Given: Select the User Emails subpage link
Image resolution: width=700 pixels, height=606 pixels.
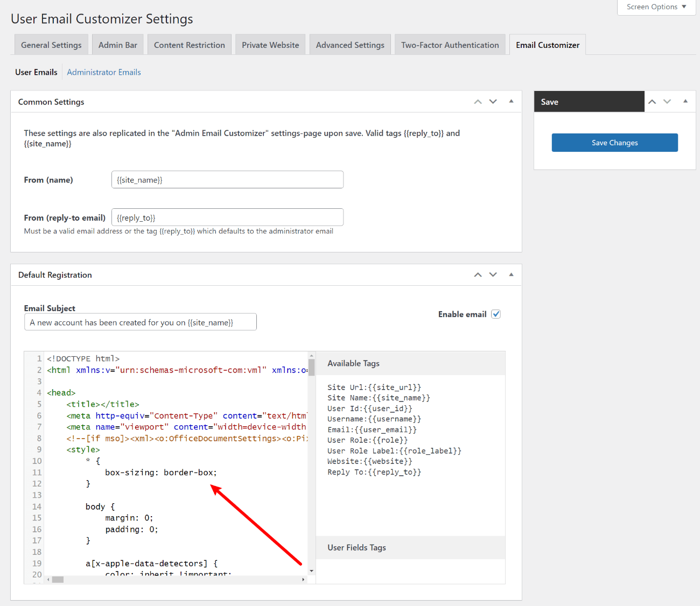Looking at the screenshot, I should point(36,72).
